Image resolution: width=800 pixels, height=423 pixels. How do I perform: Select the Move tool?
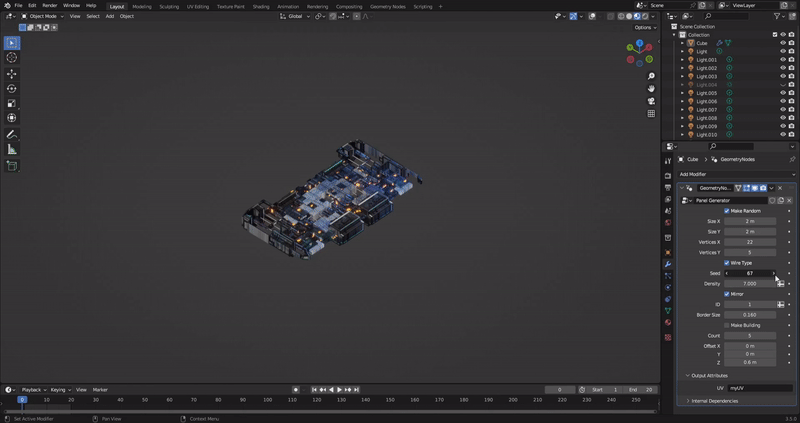pyautogui.click(x=12, y=74)
